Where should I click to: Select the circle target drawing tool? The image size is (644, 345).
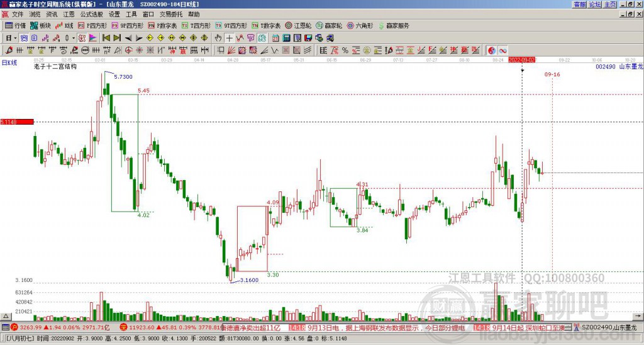click(128, 50)
